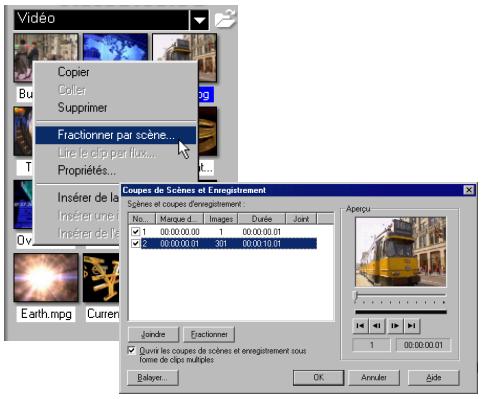This screenshot has width=482, height=399.
Task: Click the duration 00:00:10.01 cell
Action: coord(262,244)
